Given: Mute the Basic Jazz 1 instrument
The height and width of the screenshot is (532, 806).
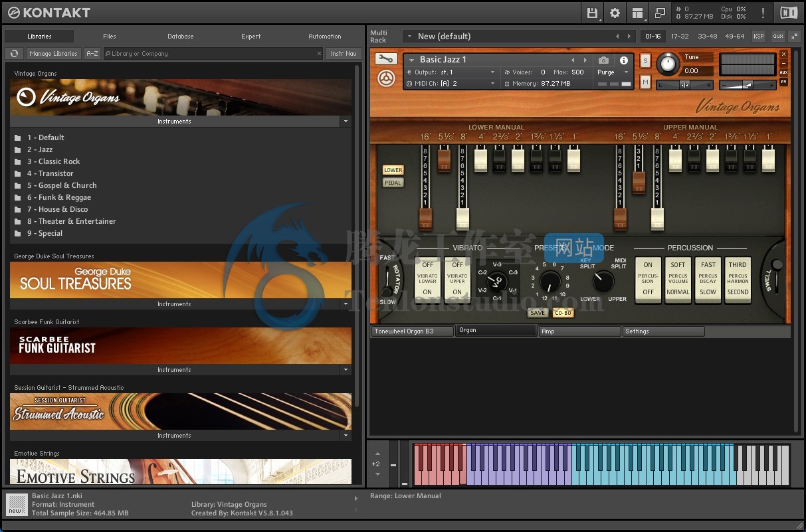Looking at the screenshot, I should click(645, 82).
